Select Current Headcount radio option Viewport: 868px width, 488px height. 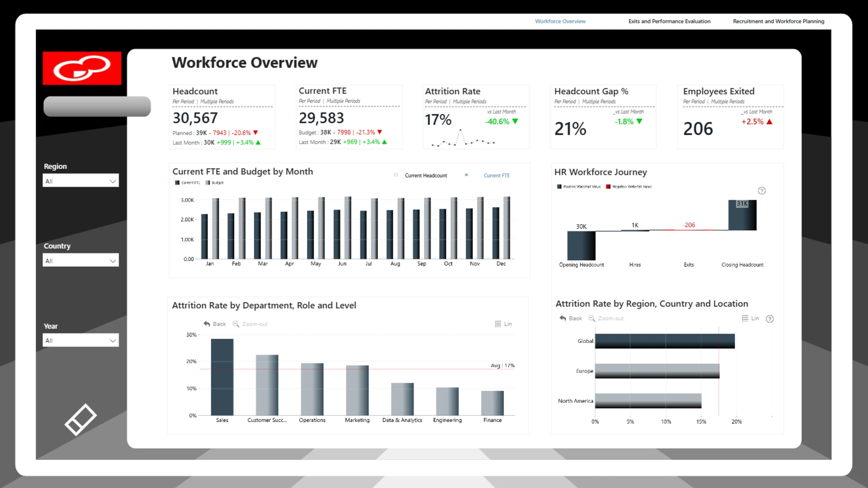point(396,175)
